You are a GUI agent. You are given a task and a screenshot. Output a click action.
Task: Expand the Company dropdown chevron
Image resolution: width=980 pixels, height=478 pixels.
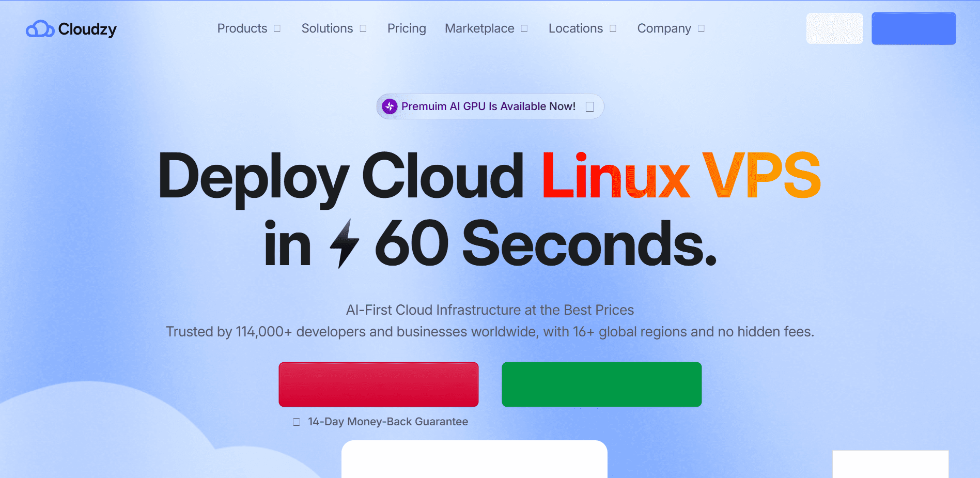pos(702,28)
